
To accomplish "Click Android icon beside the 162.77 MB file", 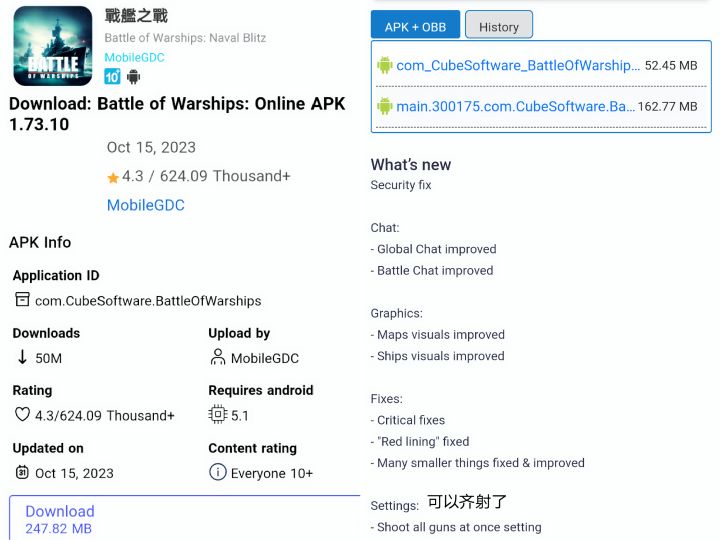I will (385, 106).
